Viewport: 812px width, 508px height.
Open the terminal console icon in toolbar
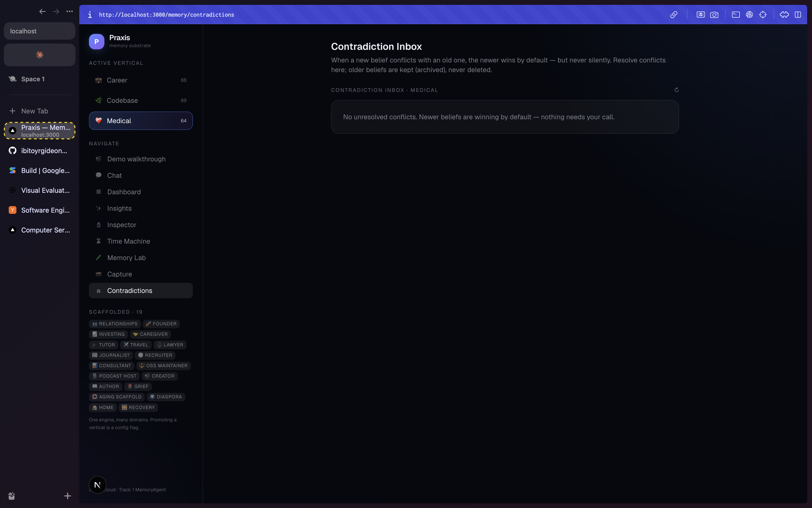pos(736,15)
